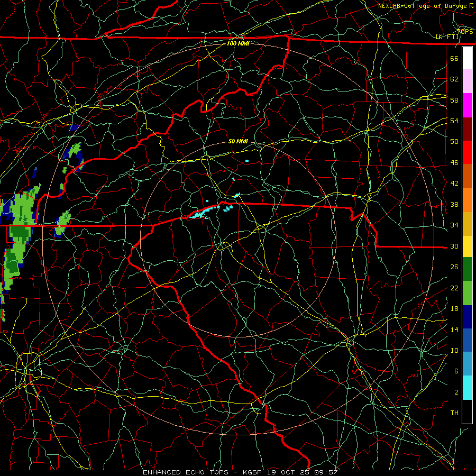Viewport: 476px width, 476px height.
Task: Click the "KGSP" station identifier
Action: click(x=253, y=472)
